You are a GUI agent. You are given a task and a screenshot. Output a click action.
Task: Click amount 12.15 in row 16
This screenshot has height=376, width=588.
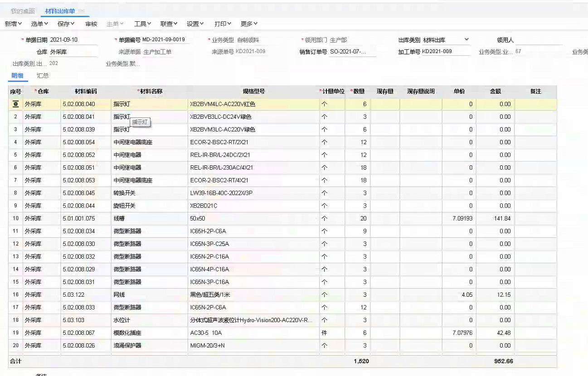point(496,294)
